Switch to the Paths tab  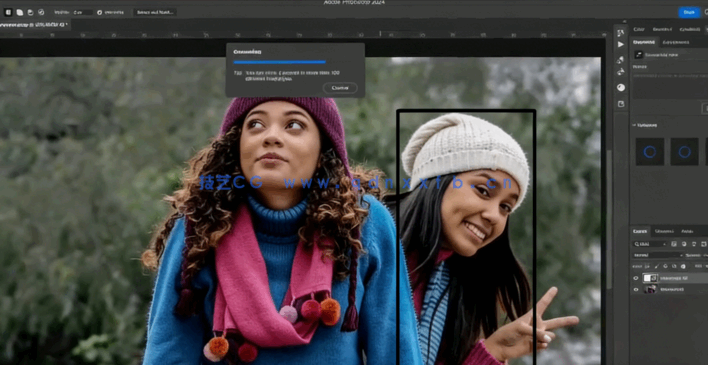pyautogui.click(x=687, y=231)
